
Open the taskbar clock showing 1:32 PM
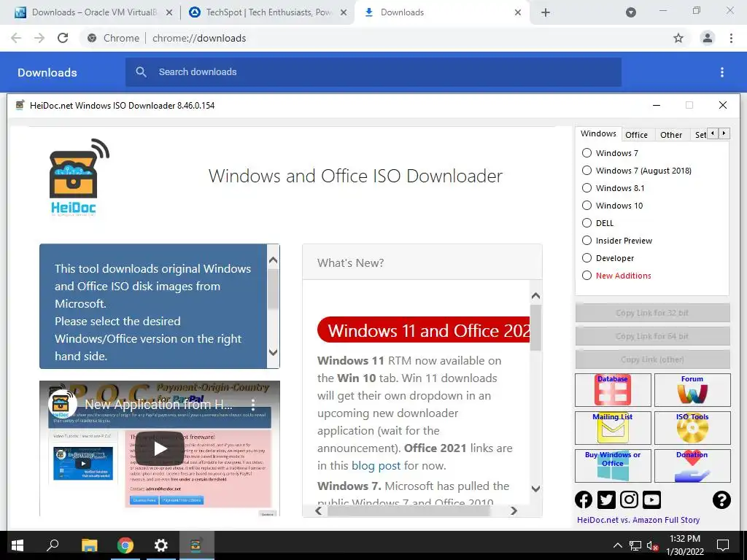pos(685,545)
